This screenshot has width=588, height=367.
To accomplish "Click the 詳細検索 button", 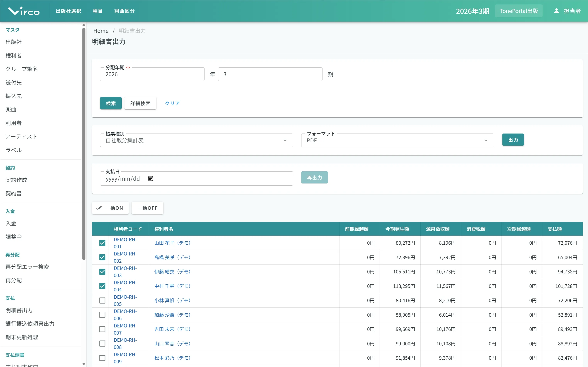I will click(x=140, y=103).
